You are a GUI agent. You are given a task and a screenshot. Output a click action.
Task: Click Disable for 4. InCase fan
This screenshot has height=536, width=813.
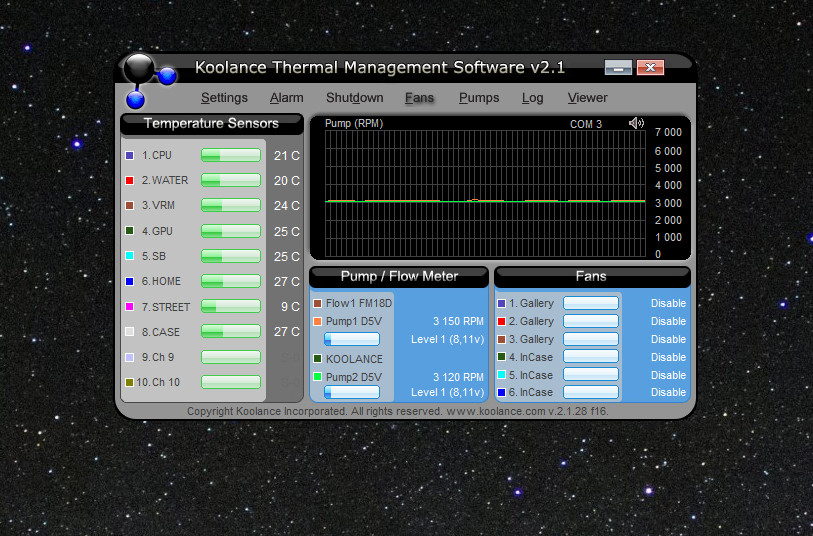pos(668,357)
